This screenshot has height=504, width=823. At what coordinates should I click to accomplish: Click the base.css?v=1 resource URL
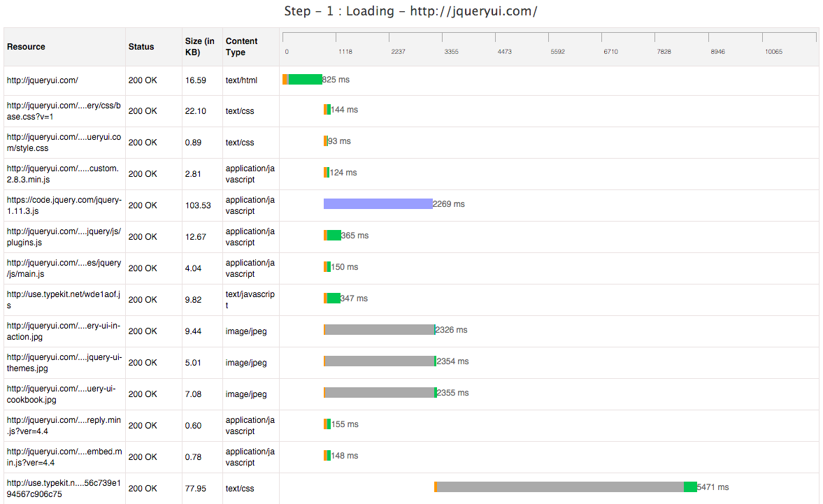pos(64,111)
